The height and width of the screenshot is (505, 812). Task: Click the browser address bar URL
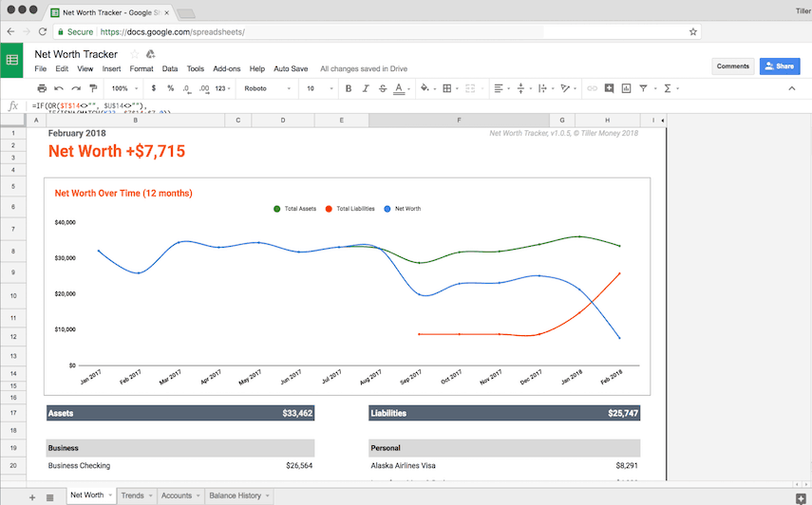[173, 32]
